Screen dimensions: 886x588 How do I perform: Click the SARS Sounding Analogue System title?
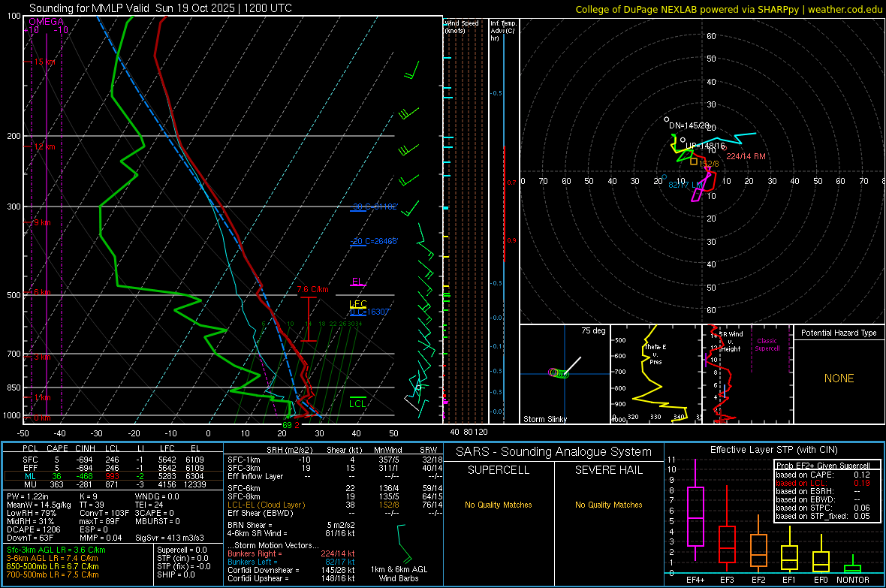[554, 452]
